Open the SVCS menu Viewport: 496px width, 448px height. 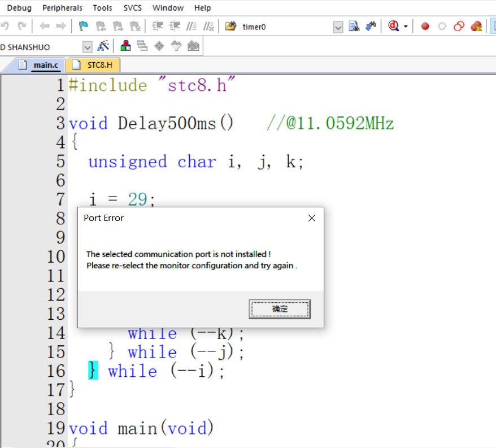[133, 8]
